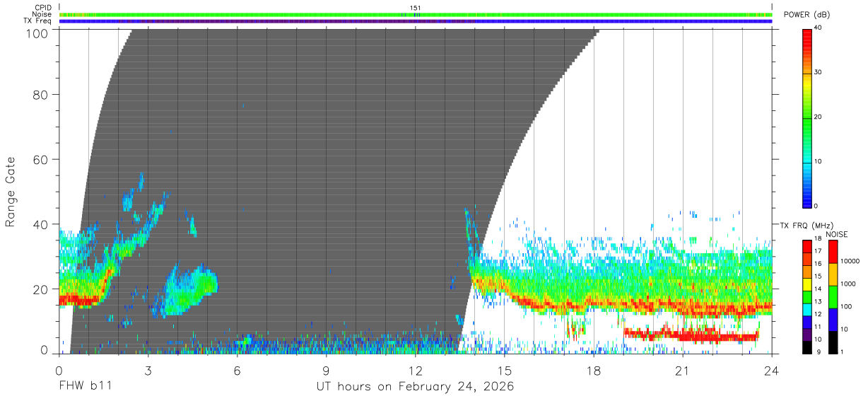Viewport: 868px width, 401px height.
Task: Click y-axis tick label '20'
Action: point(42,289)
